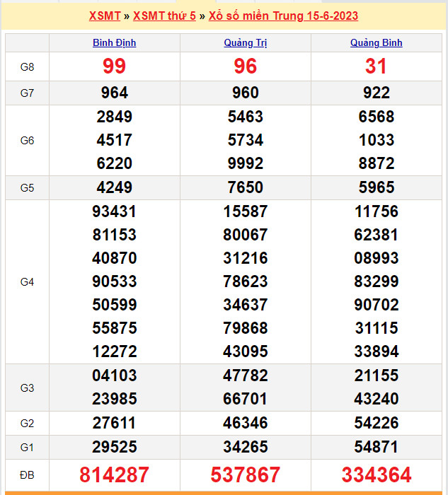448x495 pixels.
Task: Select G7 result 964
Action: (115, 93)
